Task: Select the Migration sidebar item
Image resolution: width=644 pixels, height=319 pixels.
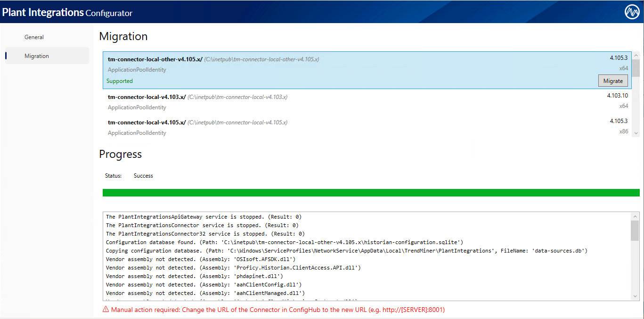Action: (37, 56)
